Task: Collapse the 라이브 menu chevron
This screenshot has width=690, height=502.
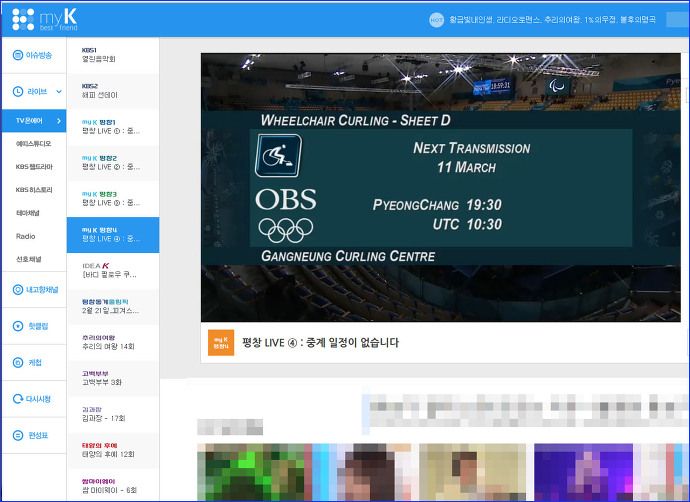Action: click(x=59, y=92)
